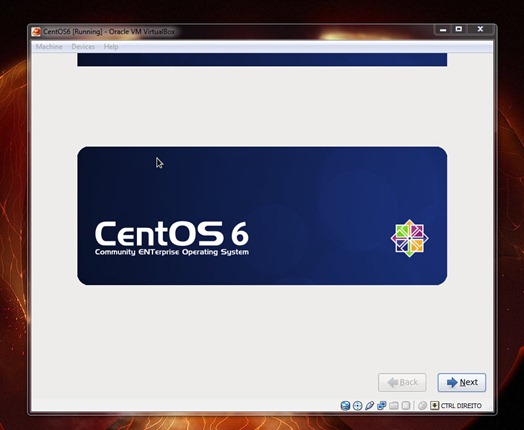The height and width of the screenshot is (430, 524).
Task: Click the CTRL DIREITO host key label
Action: (461, 406)
